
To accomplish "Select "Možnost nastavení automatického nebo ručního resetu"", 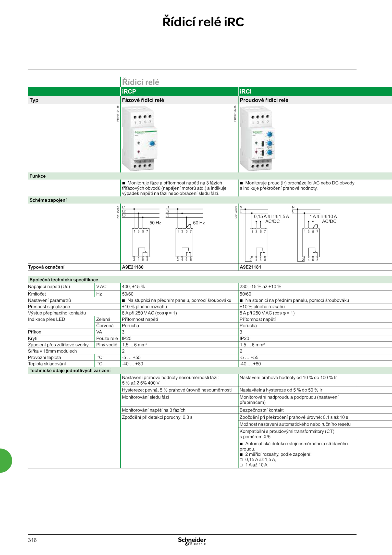I will (x=295, y=424).
